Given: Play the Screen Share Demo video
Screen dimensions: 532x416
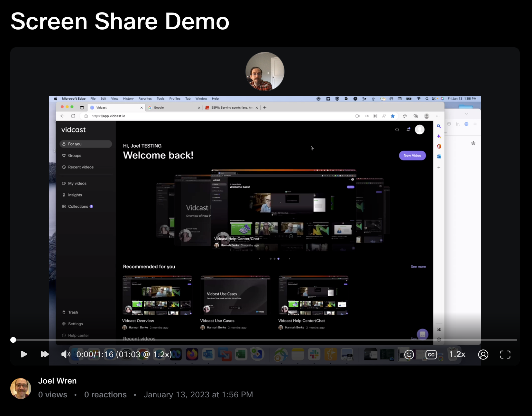Looking at the screenshot, I should (24, 354).
